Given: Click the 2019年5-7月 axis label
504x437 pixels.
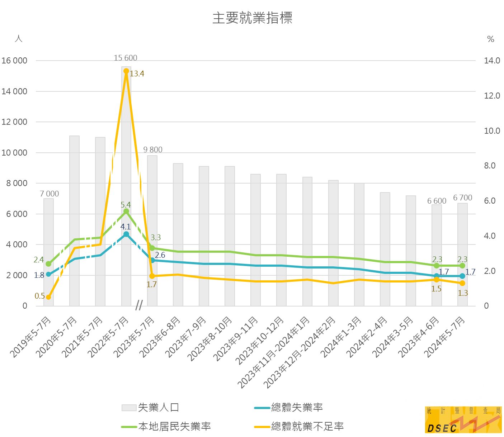Looking at the screenshot, I should click(30, 338).
